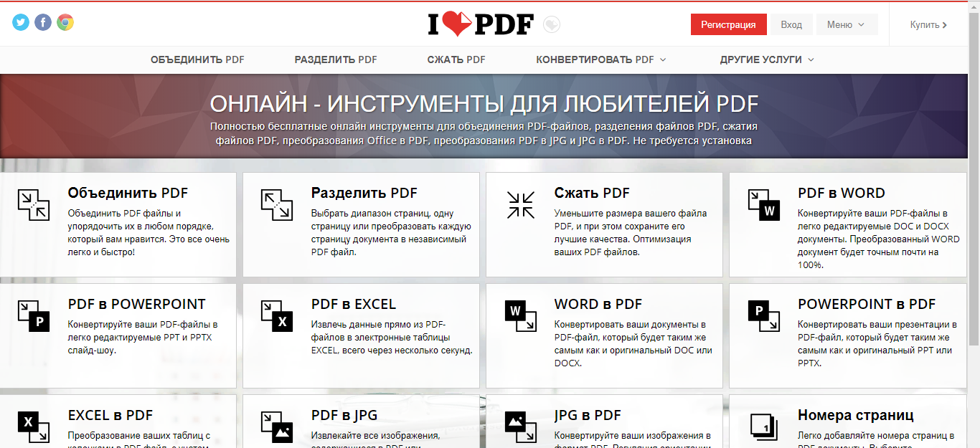The image size is (980, 448).
Task: Open the PDF в JPG card title
Action: tap(344, 415)
